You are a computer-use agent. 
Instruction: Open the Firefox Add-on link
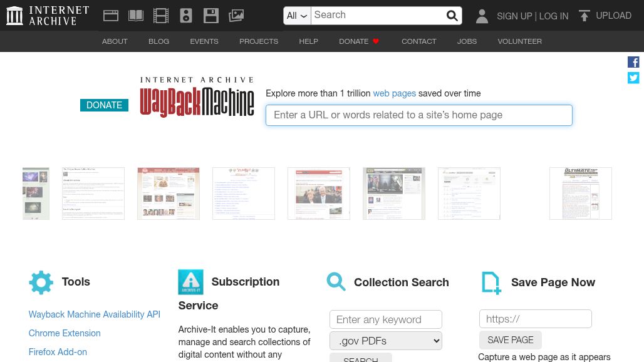[58, 352]
